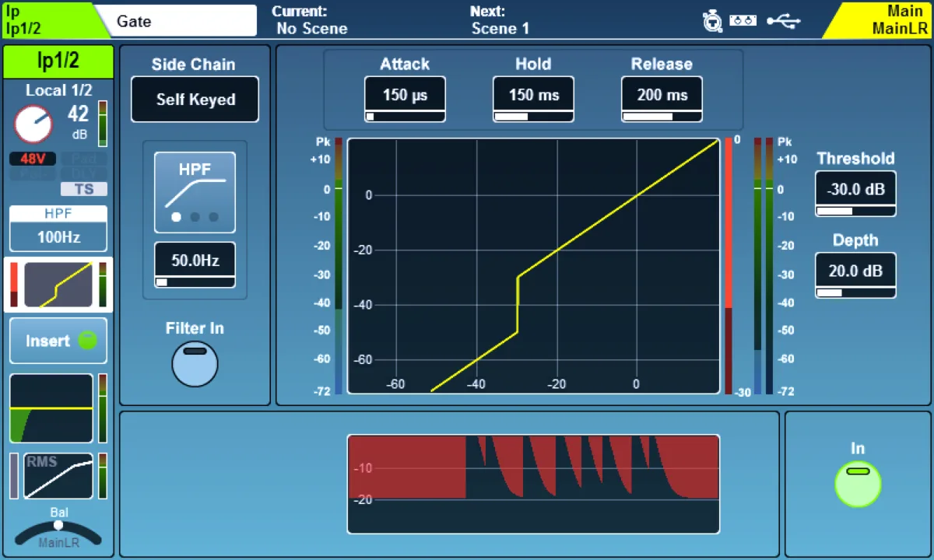Click the right output level meters
Screen dimensions: 934x560
(x=764, y=266)
